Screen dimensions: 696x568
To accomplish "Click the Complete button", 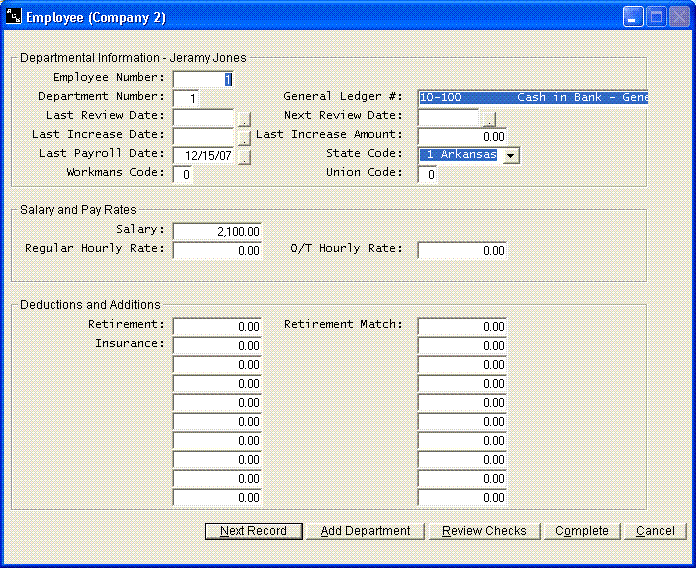I will tap(582, 531).
